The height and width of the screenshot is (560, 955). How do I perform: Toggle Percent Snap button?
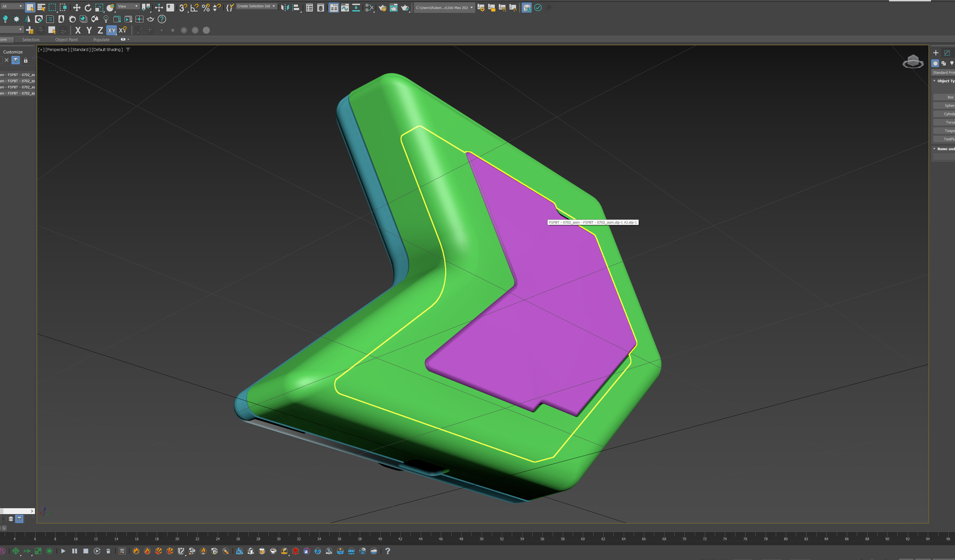(205, 7)
